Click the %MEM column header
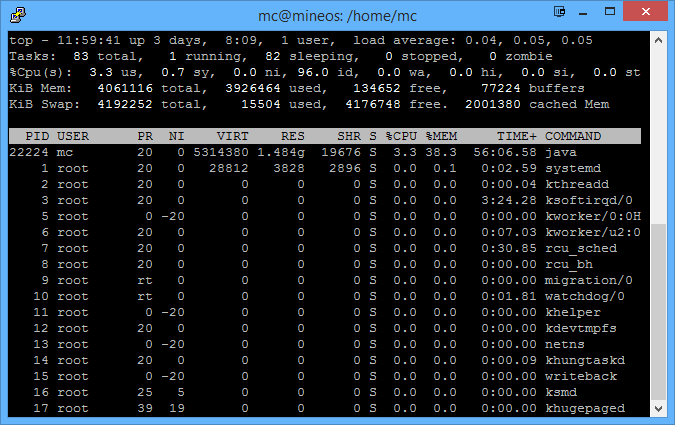Screen dimensions: 675x425 pos(442,136)
